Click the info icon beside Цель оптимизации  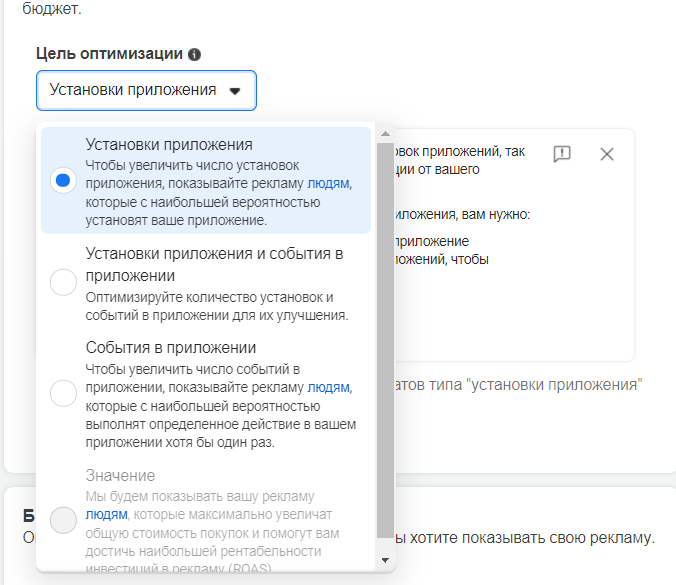194,54
